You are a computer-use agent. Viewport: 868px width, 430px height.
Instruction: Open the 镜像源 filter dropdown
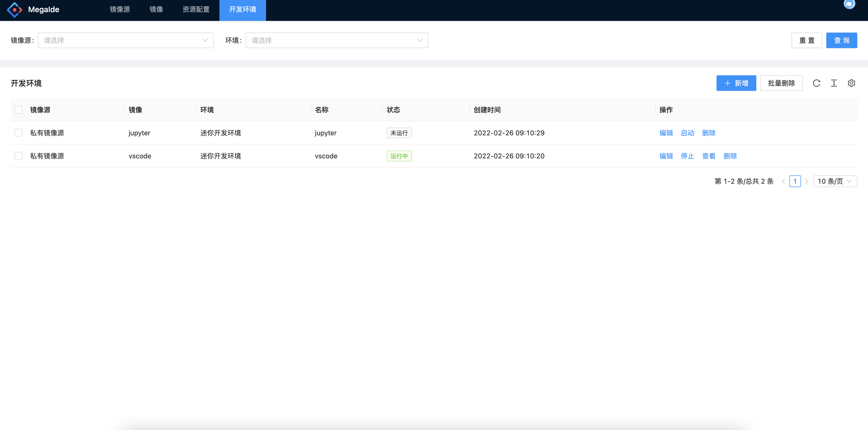coord(125,40)
